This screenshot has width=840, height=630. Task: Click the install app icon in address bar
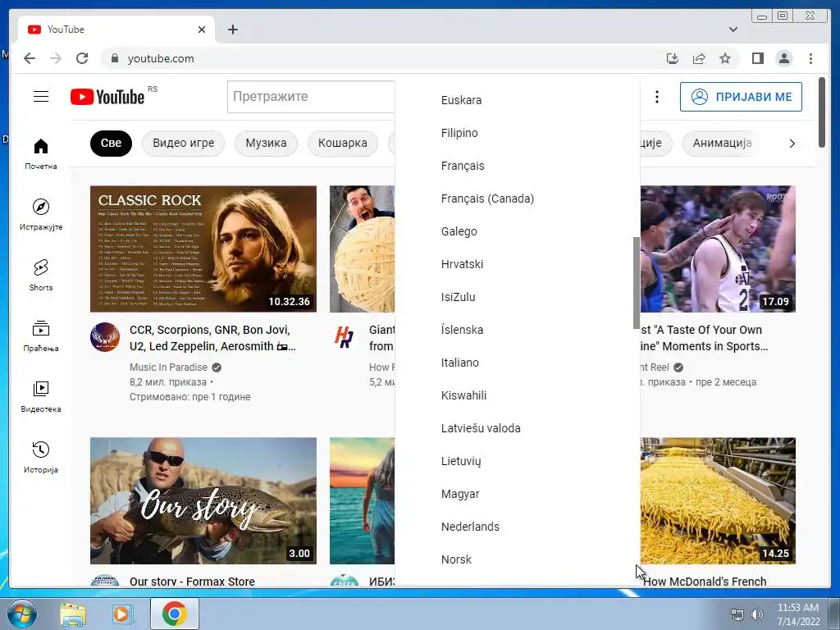673,58
